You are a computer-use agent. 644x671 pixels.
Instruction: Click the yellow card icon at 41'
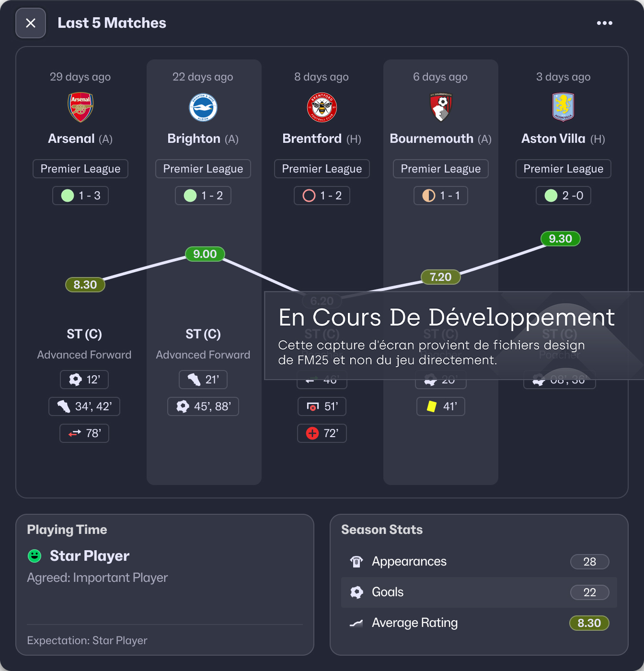[431, 406]
